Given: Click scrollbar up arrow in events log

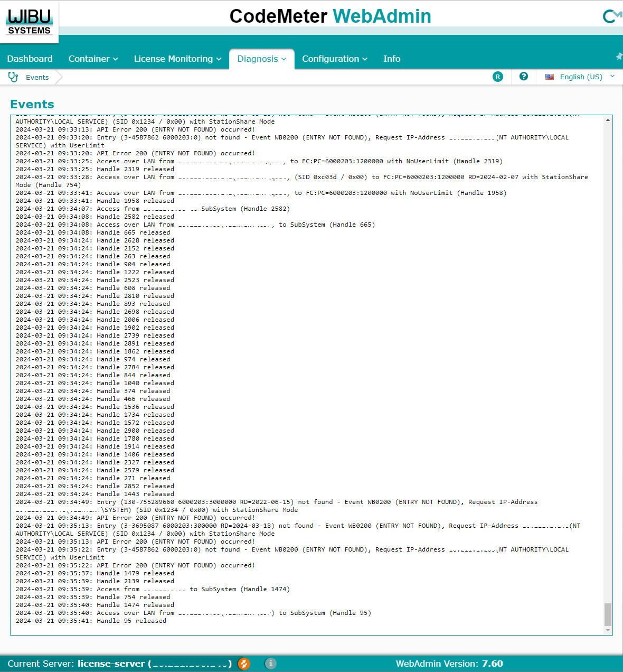Looking at the screenshot, I should click(x=608, y=120).
